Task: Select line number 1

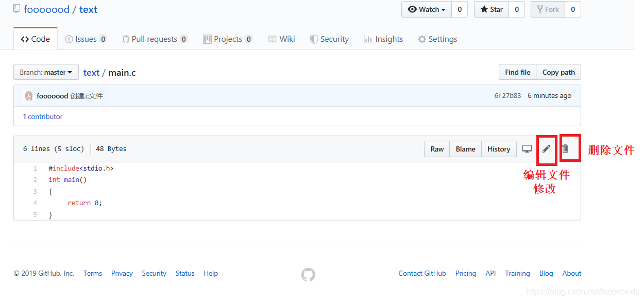Action: click(x=35, y=169)
